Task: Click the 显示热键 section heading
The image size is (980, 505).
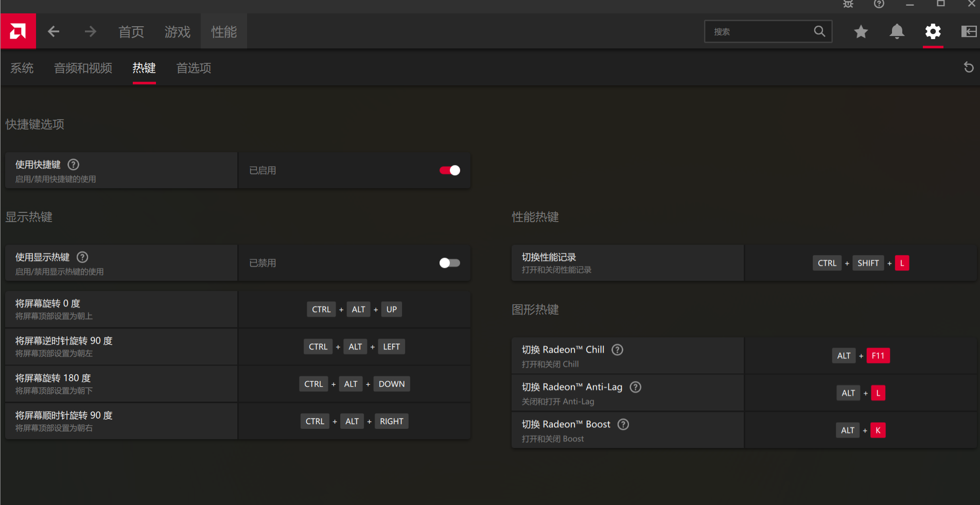Action: click(29, 217)
